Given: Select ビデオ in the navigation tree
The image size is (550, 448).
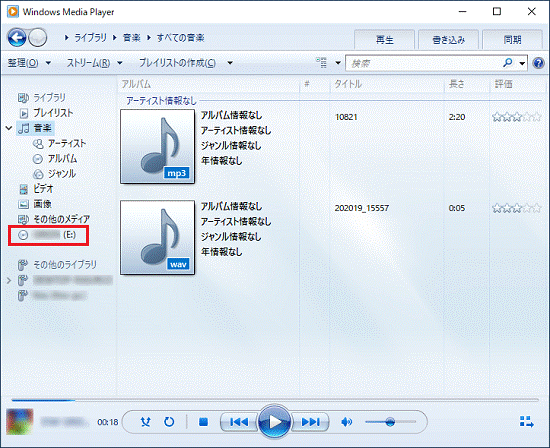Looking at the screenshot, I should click(x=43, y=189).
